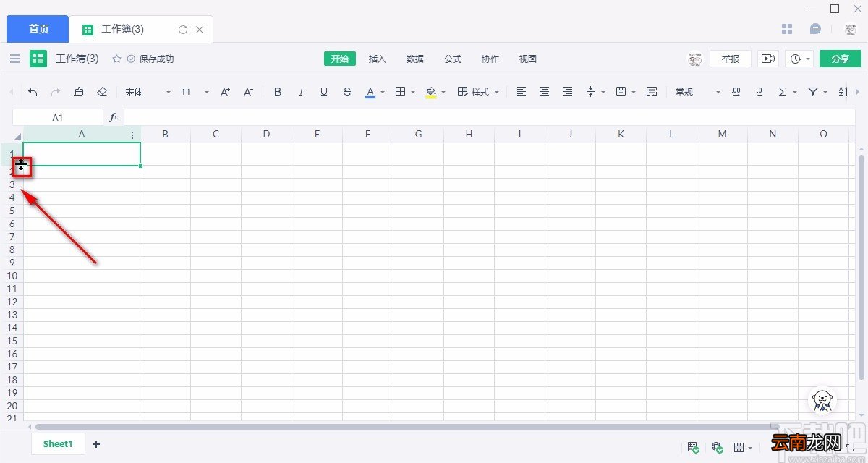Expand the borders dropdown arrow
Screen dimensions: 868x463
pos(413,92)
